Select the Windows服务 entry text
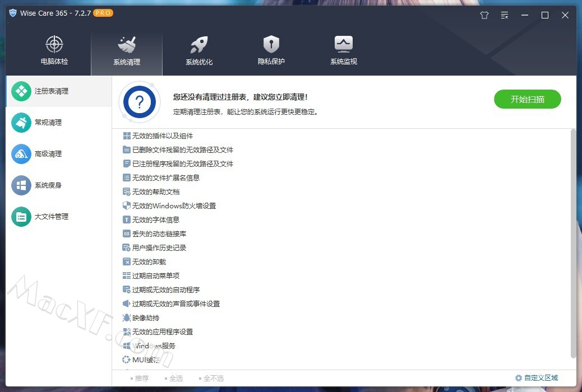 (x=154, y=346)
